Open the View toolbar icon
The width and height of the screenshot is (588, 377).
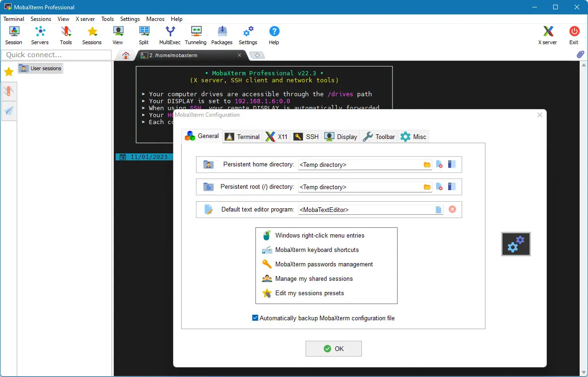pyautogui.click(x=118, y=35)
